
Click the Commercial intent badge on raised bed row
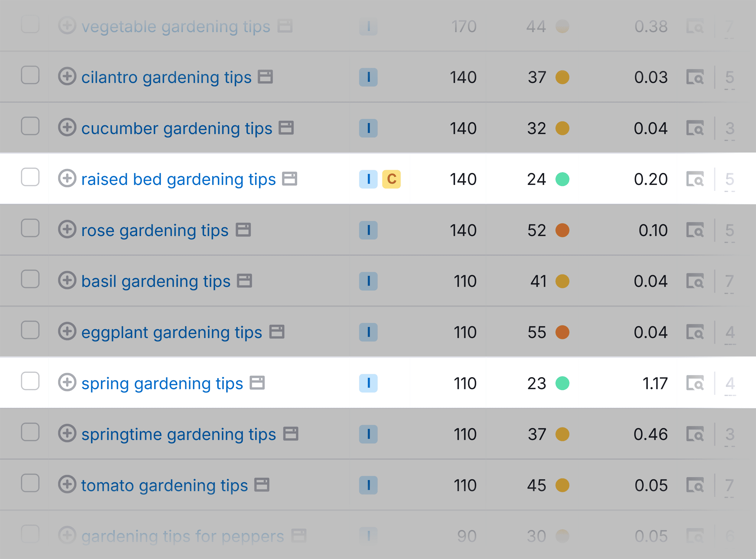(x=391, y=179)
